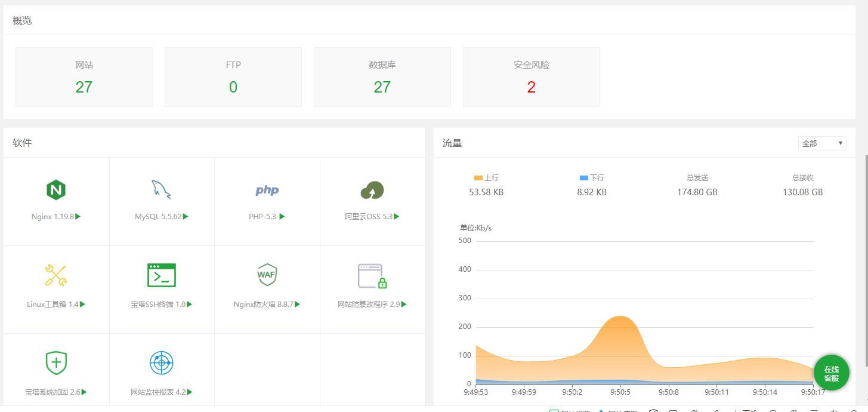Screen dimensions: 868x412
Task: Click the orange traffic peak at 9:50:5
Action: tap(620, 317)
